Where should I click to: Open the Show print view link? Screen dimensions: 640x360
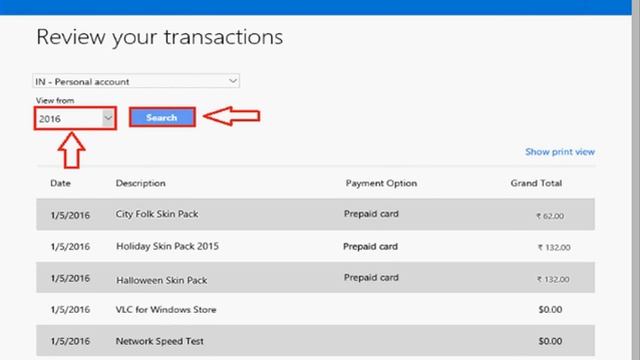[x=560, y=152]
